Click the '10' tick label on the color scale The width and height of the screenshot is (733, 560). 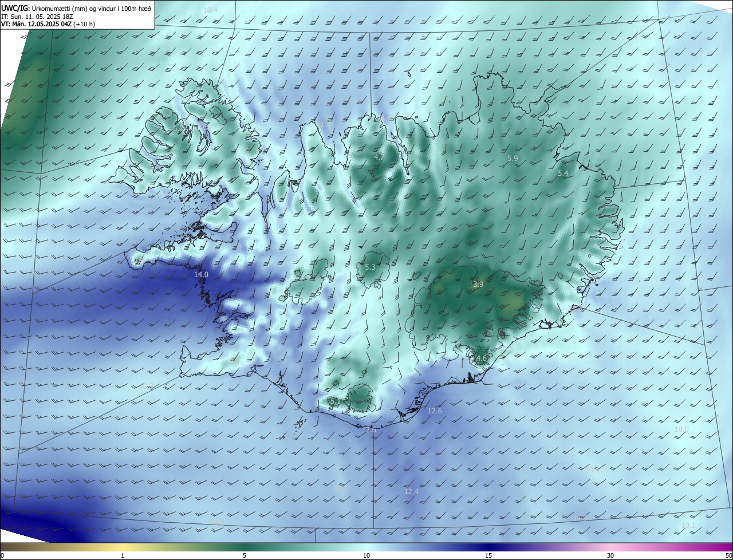(x=366, y=555)
